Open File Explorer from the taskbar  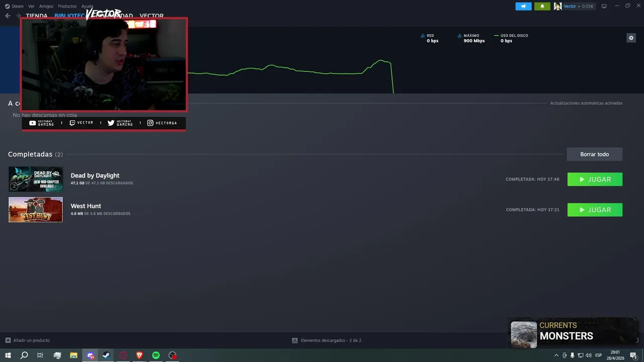point(73,355)
